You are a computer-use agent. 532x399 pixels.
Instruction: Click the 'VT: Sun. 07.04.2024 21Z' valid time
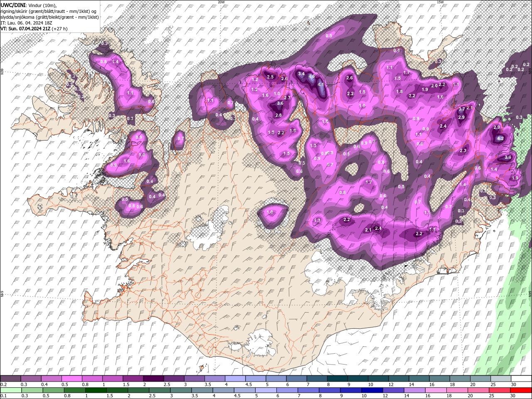pyautogui.click(x=26, y=29)
